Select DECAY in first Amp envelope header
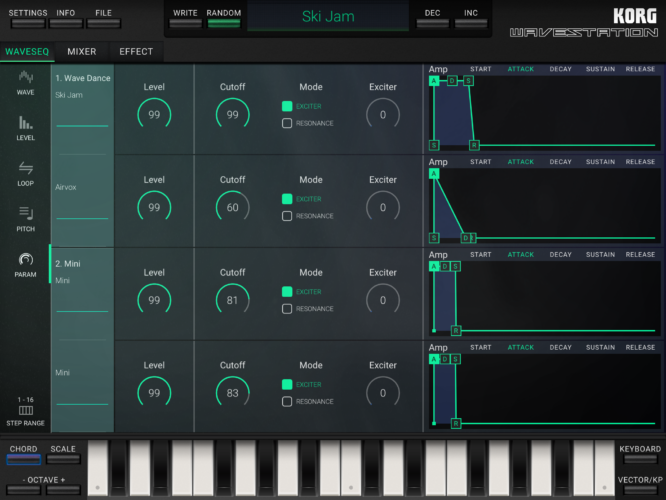 click(561, 69)
